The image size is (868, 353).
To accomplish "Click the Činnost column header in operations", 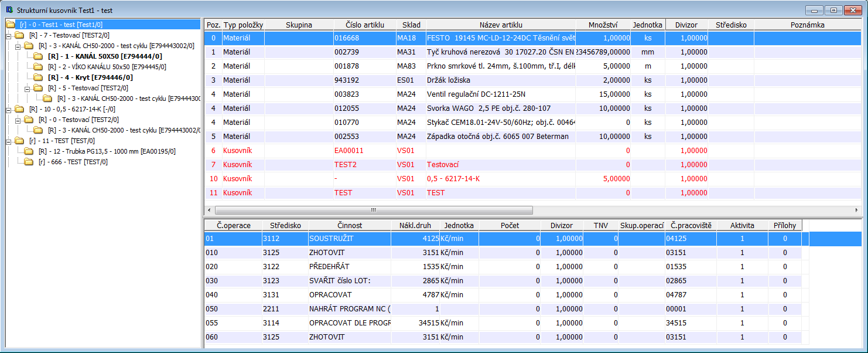I will tap(349, 225).
